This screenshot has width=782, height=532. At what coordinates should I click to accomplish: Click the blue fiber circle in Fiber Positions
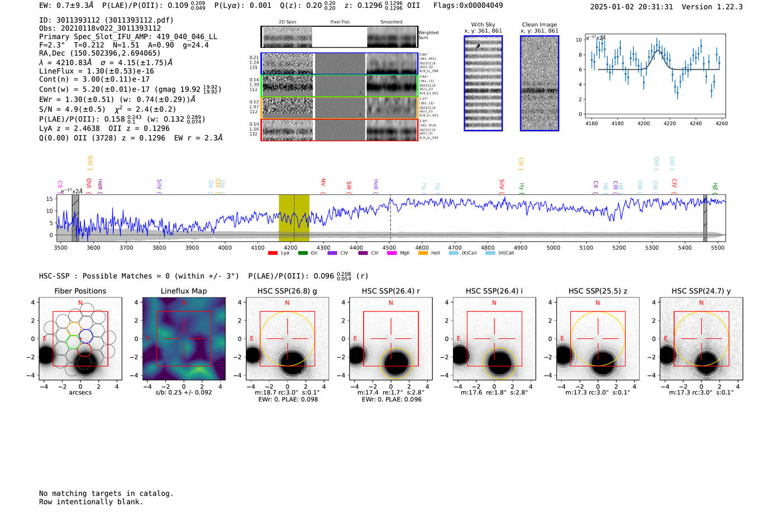(86, 336)
